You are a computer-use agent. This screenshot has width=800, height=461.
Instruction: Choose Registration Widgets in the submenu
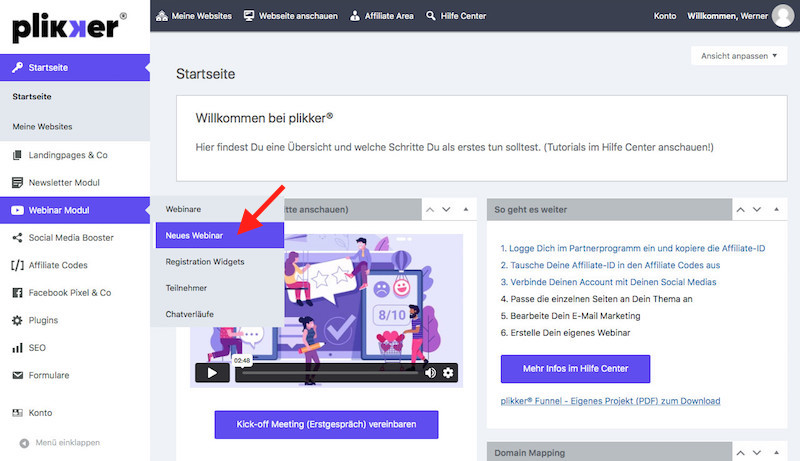pos(204,261)
